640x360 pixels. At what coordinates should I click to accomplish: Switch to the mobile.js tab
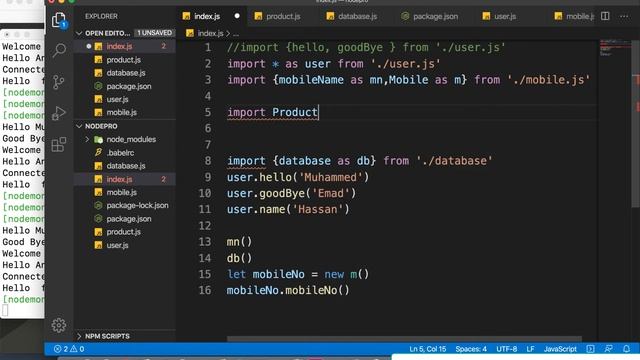click(x=574, y=16)
